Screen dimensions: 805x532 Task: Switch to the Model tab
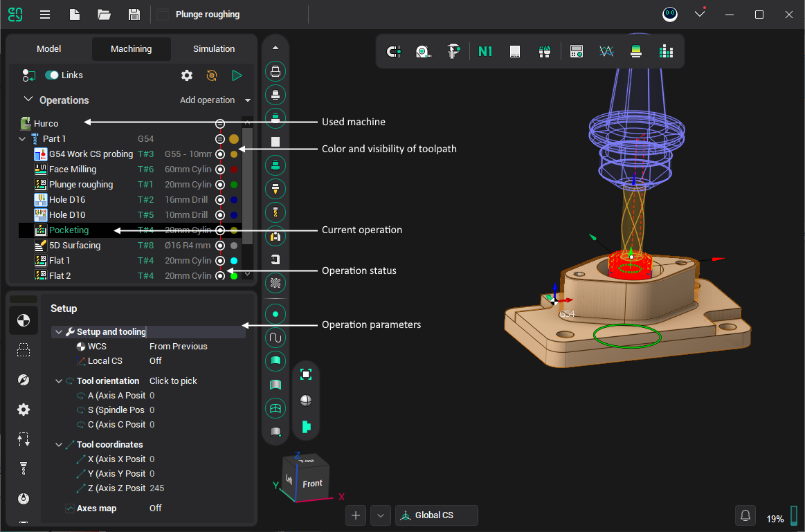48,49
